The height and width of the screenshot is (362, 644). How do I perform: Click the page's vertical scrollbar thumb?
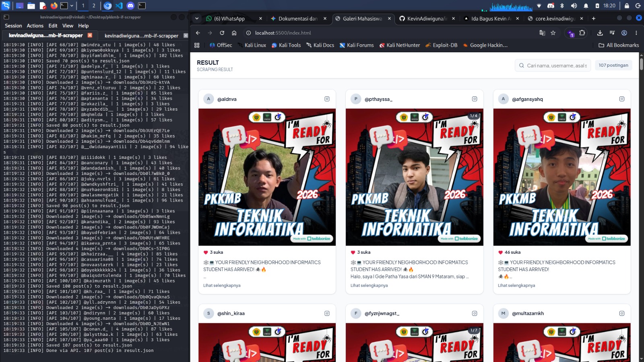[641, 64]
